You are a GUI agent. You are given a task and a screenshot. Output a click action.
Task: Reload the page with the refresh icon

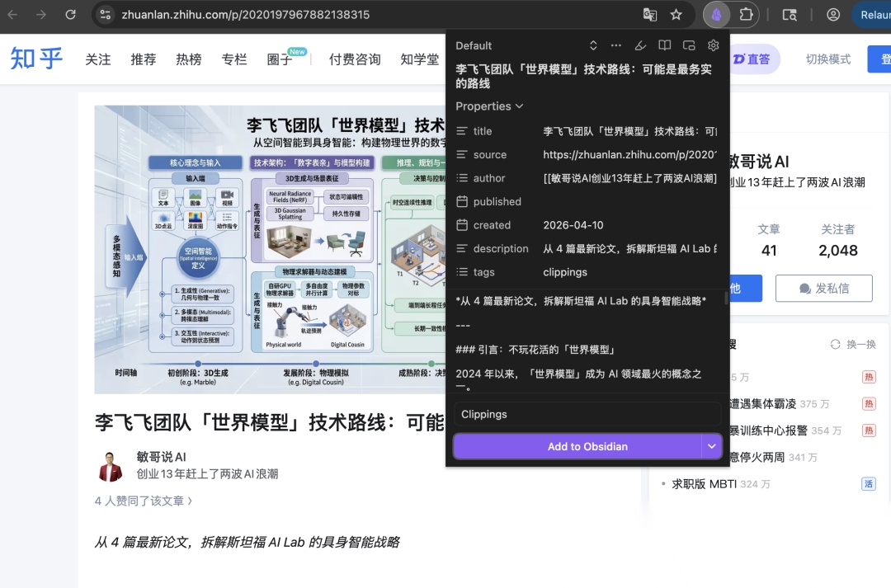pyautogui.click(x=70, y=15)
